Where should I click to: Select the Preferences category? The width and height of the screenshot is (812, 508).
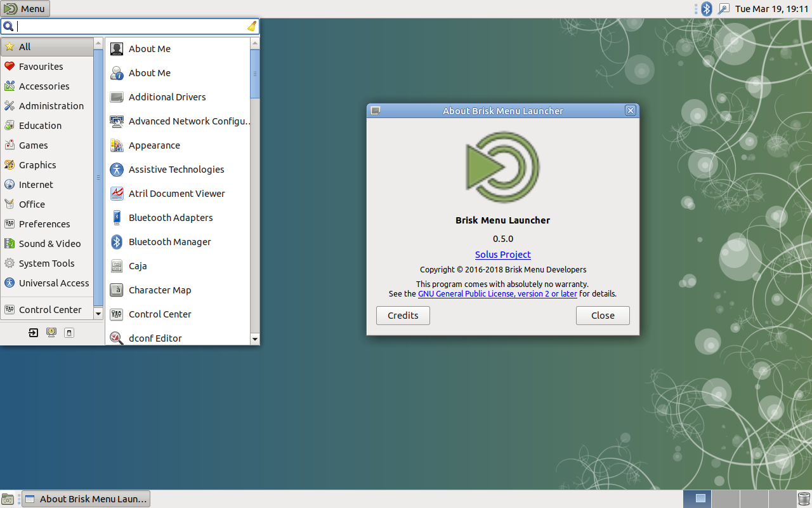(47, 224)
